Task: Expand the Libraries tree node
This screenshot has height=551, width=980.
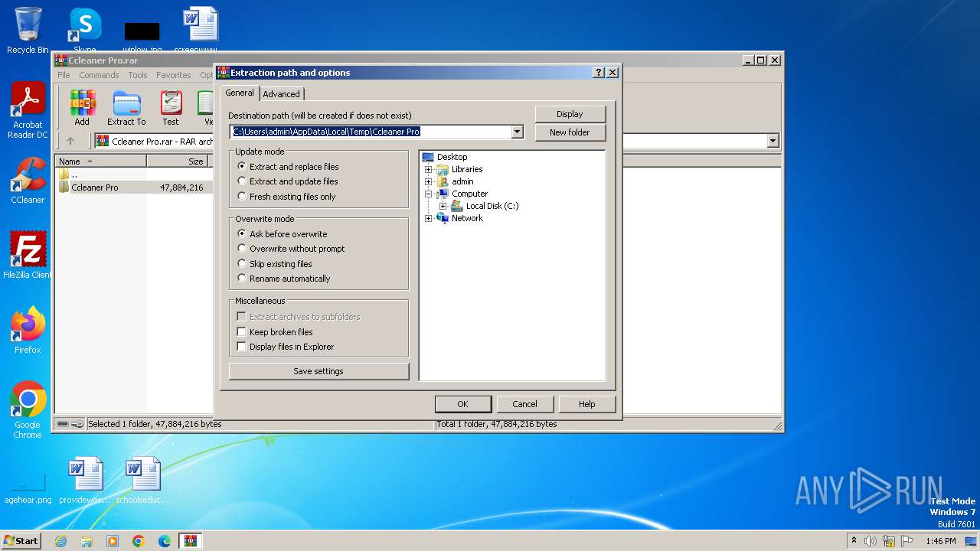Action: point(428,169)
